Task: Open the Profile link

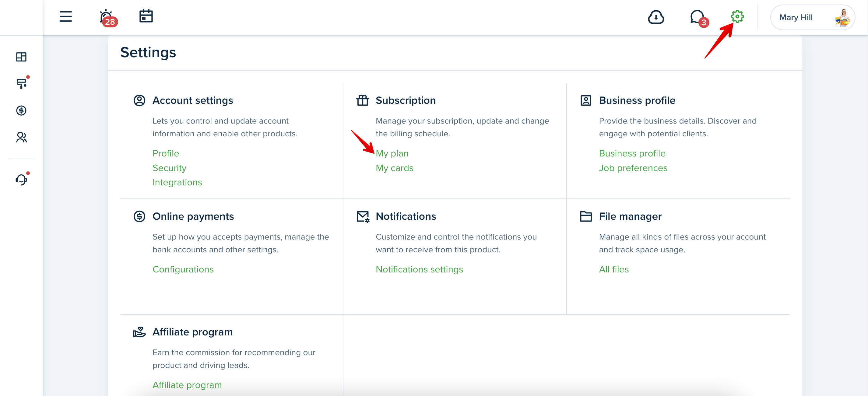Action: pos(166,153)
